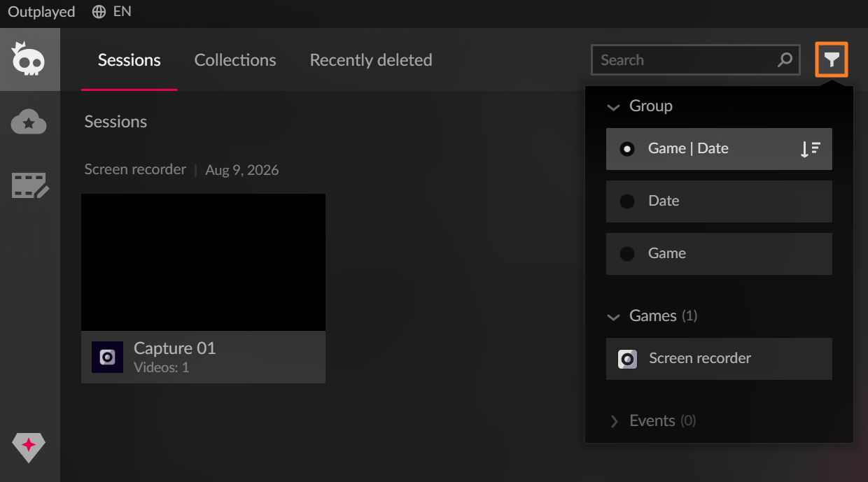This screenshot has width=868, height=482.
Task: Select the Game | Date grouping option
Action: tap(719, 148)
